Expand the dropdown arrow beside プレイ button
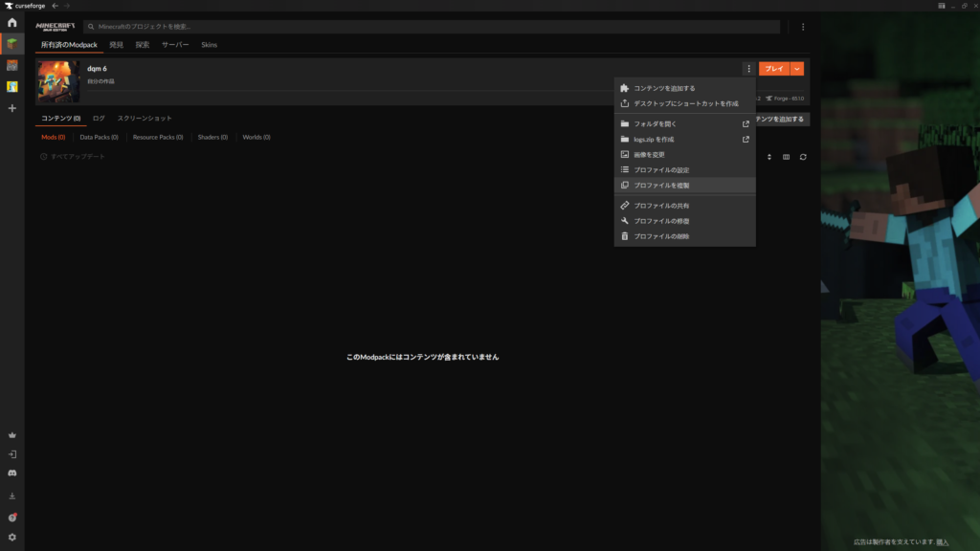The width and height of the screenshot is (980, 551). (x=797, y=69)
